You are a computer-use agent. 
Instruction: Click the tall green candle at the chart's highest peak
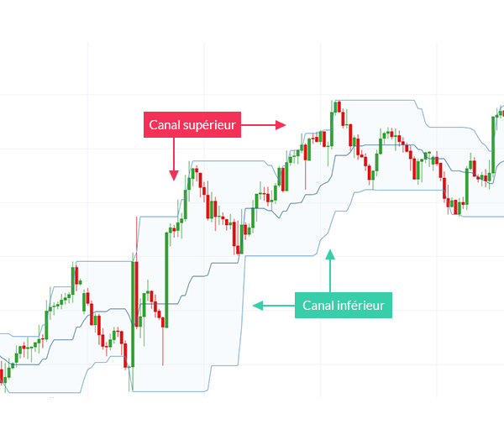(x=332, y=128)
